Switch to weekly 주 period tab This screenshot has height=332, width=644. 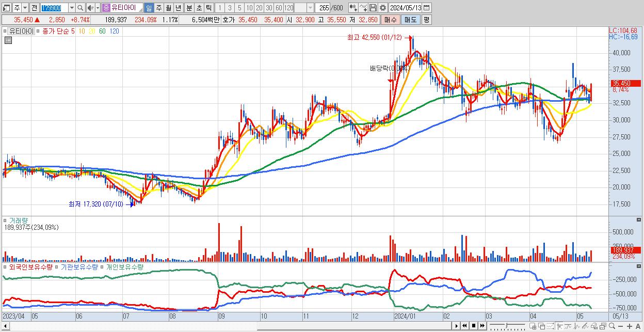click(x=158, y=8)
